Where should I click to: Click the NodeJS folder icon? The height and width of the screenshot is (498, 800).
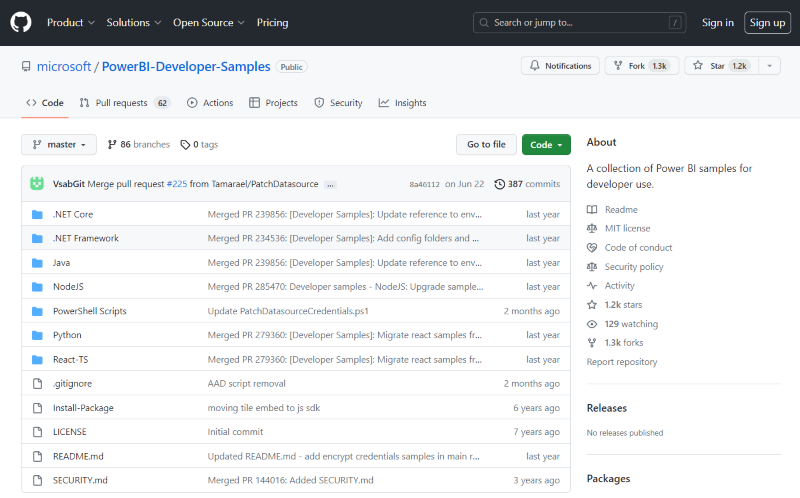pos(37,287)
